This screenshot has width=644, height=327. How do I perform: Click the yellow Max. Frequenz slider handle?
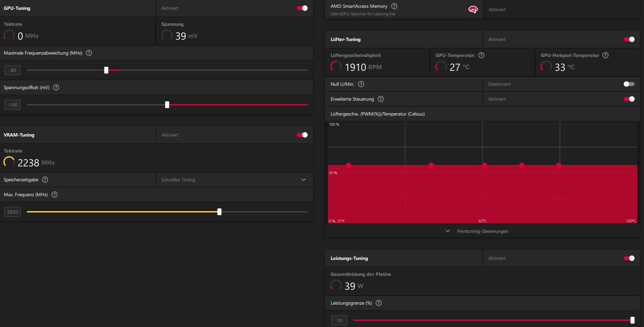tap(220, 212)
